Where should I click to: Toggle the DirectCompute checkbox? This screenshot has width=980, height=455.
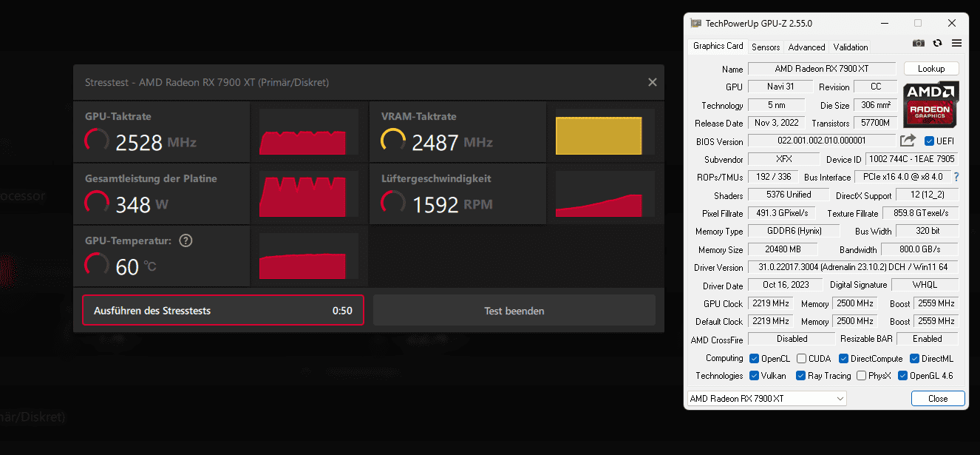coord(843,359)
